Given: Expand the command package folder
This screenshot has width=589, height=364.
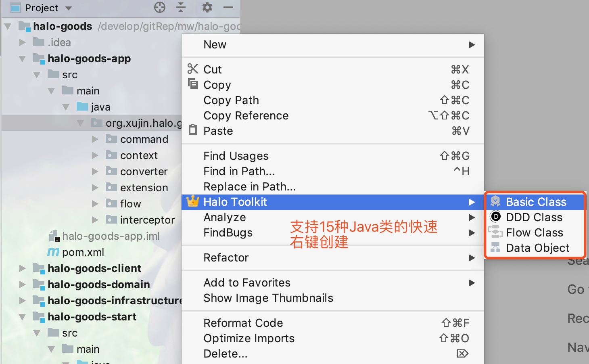Looking at the screenshot, I should pyautogui.click(x=95, y=139).
